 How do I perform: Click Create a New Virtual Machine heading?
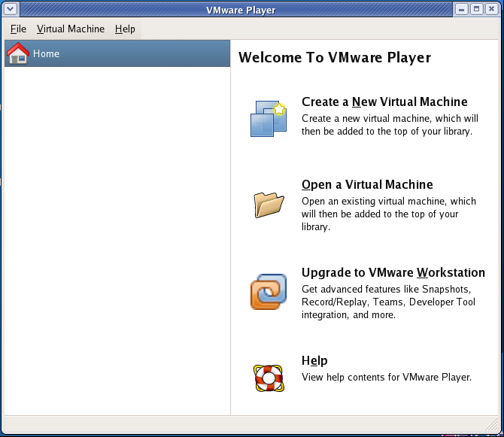(x=384, y=102)
